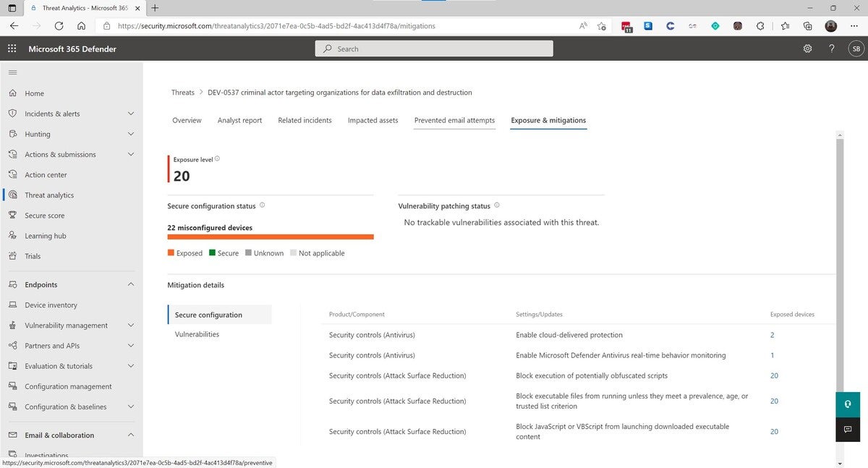Image resolution: width=868 pixels, height=468 pixels.
Task: Click the Configuration management icon
Action: pyautogui.click(x=12, y=386)
